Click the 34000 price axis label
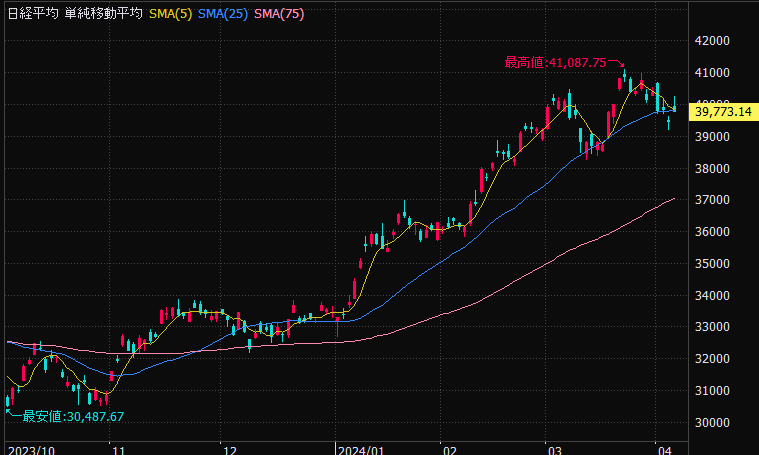Screen dimensions: 759x455 pyautogui.click(x=712, y=295)
